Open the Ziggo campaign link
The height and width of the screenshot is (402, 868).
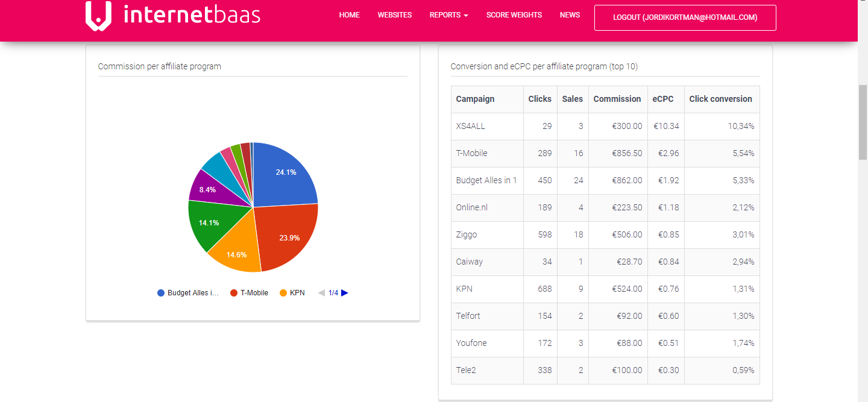click(467, 234)
